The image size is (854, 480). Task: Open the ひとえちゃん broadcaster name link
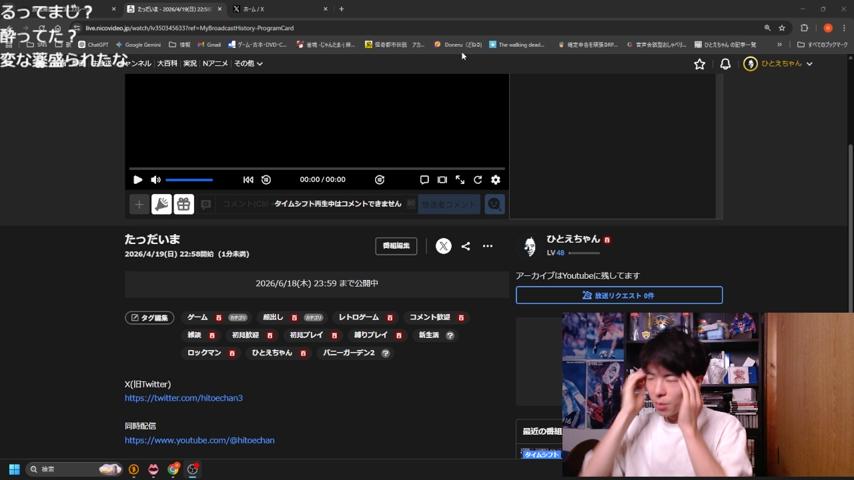coord(573,239)
